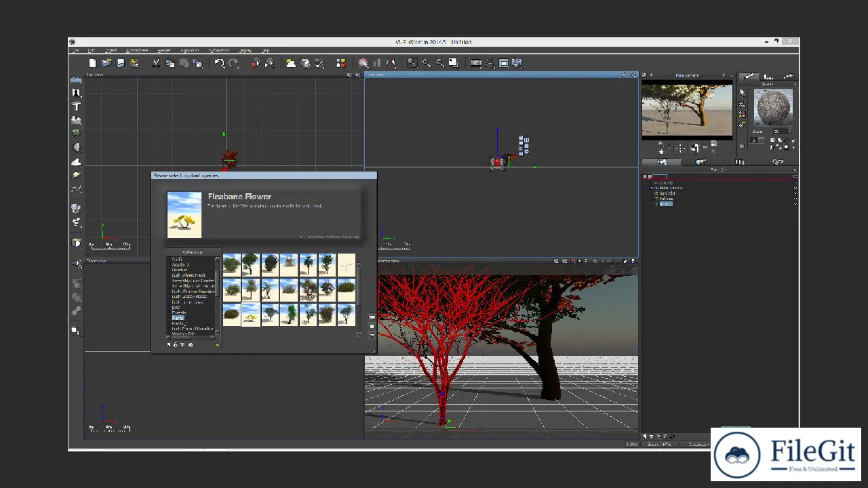Click the water plane tool at top left

click(x=76, y=79)
